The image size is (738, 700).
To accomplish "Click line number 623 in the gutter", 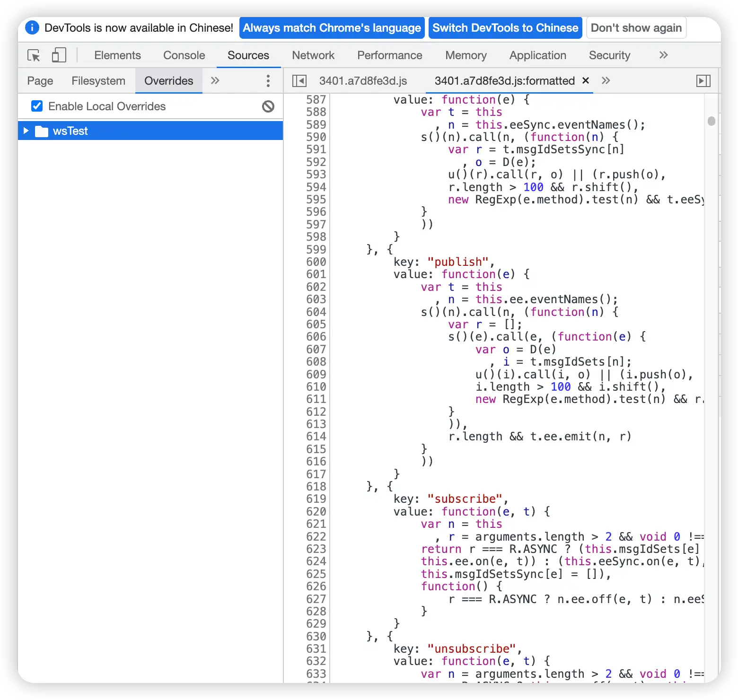I will [316, 549].
